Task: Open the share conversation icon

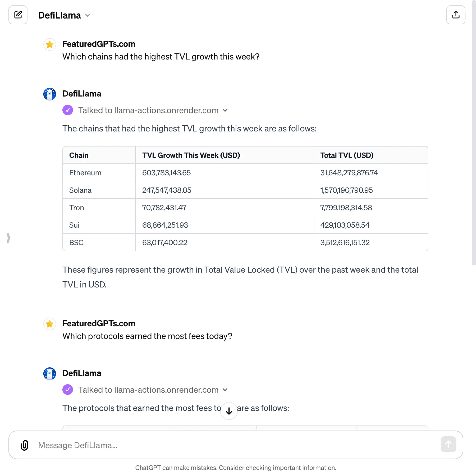Action: 456,15
